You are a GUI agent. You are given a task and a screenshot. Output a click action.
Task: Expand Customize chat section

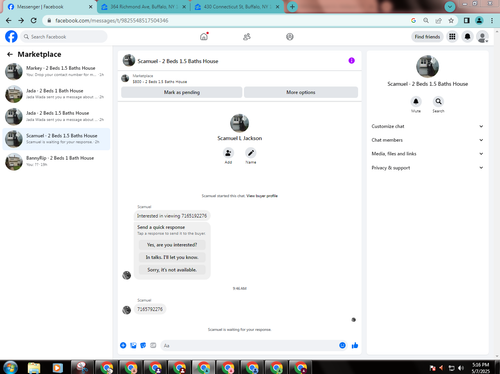coord(427,126)
